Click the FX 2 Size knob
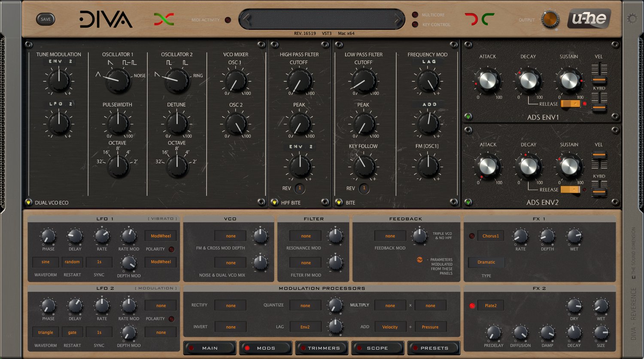The height and width of the screenshot is (359, 644). coord(601,332)
